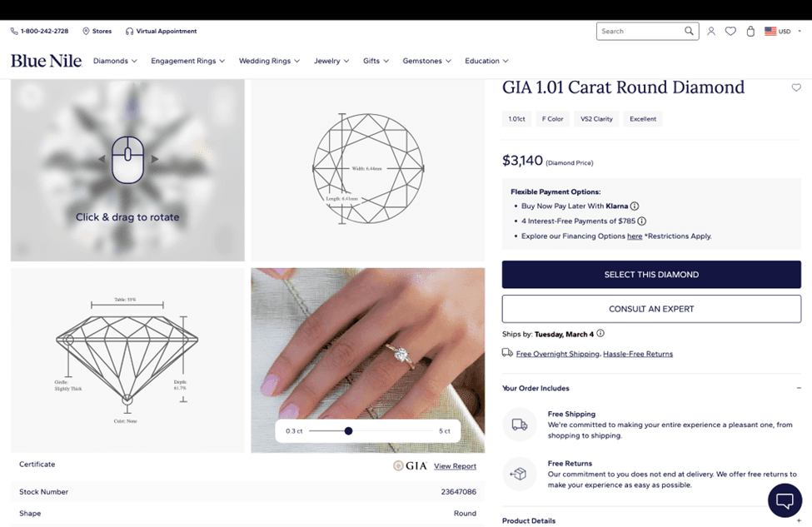The width and height of the screenshot is (812, 527).
Task: Click the F Color tag
Action: coord(552,119)
